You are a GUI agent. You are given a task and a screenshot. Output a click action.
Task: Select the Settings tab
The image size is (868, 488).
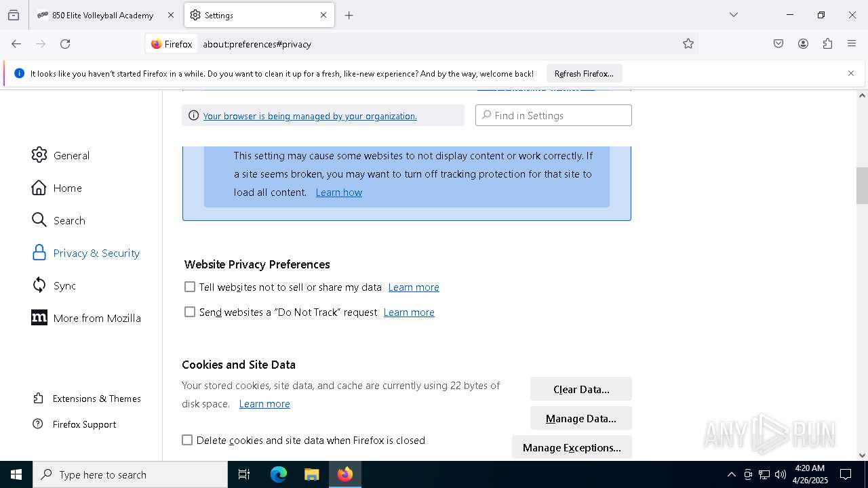258,15
